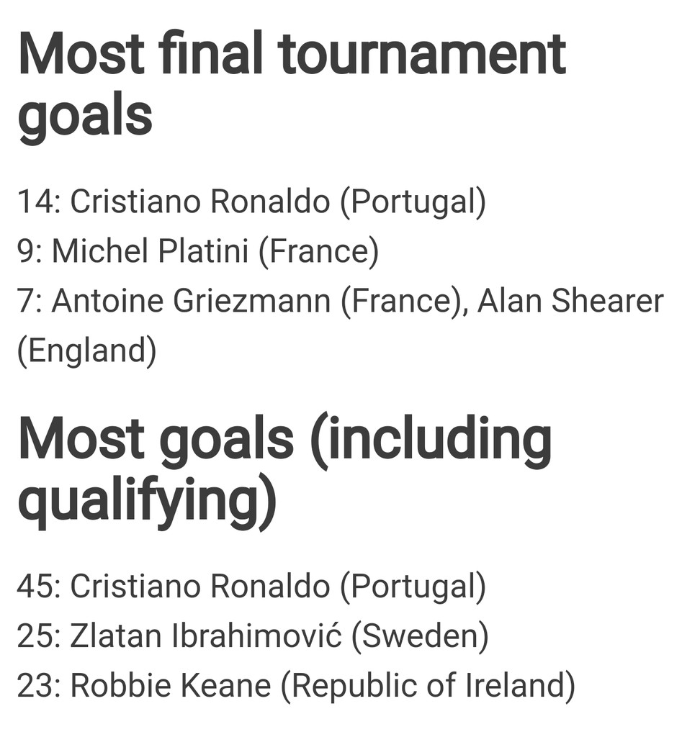Click '(Portugal)' in the 14-goal line
This screenshot has height=737, width=700.
(413, 202)
